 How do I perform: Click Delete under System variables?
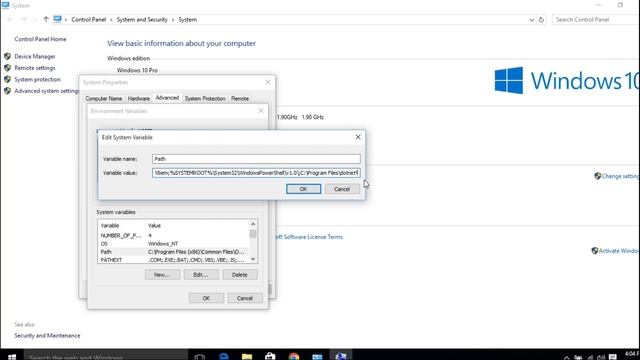pos(240,275)
